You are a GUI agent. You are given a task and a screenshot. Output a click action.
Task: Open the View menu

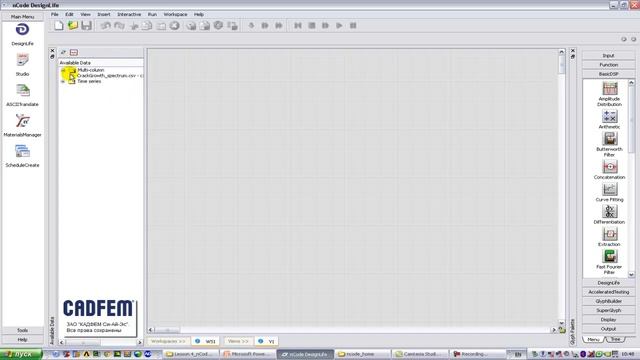[85, 14]
